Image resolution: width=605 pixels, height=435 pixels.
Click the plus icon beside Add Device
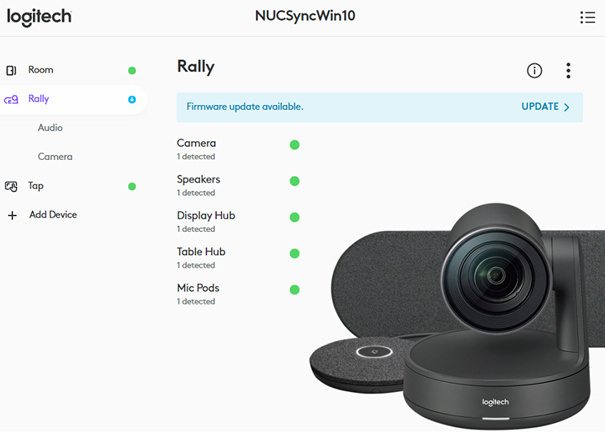pyautogui.click(x=12, y=215)
